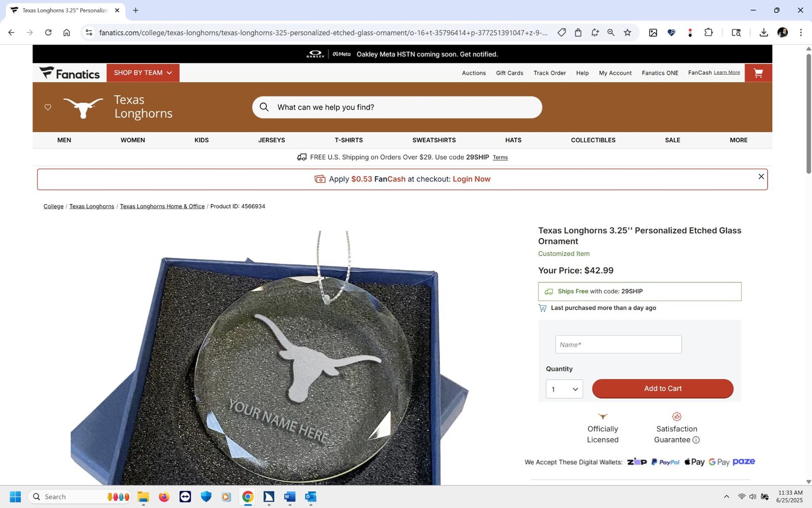Reload the page

click(48, 33)
